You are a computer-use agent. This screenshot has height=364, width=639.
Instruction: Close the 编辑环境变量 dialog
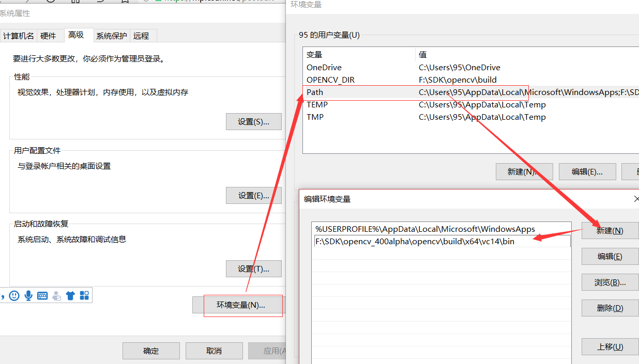[x=636, y=199]
